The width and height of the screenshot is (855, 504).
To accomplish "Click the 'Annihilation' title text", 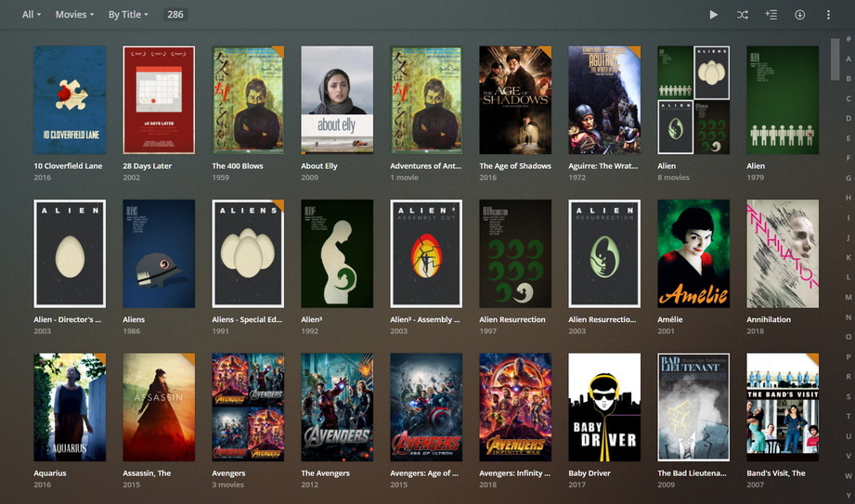I will coord(769,319).
